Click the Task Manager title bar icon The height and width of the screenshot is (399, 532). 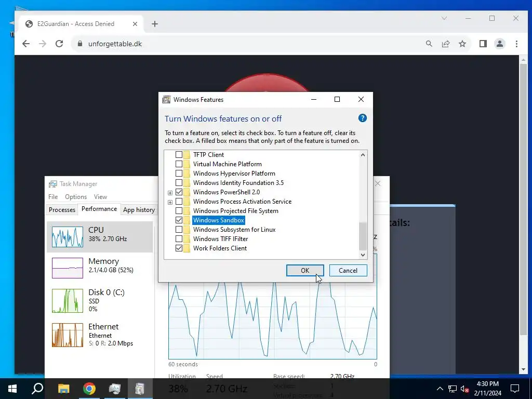(x=52, y=183)
